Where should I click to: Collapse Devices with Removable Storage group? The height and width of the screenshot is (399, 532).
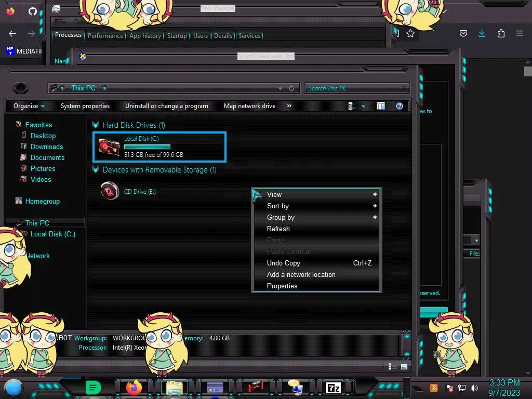click(96, 170)
